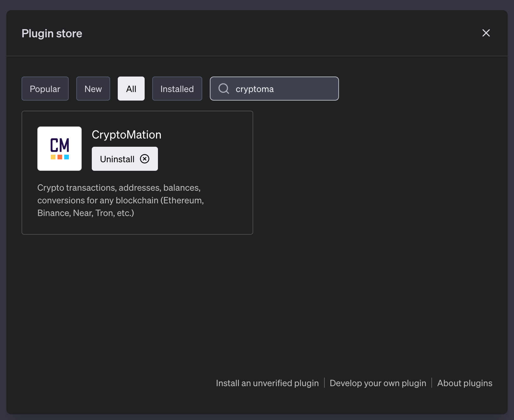This screenshot has height=420, width=514.
Task: Open the Popular plugins tab
Action: click(x=45, y=89)
